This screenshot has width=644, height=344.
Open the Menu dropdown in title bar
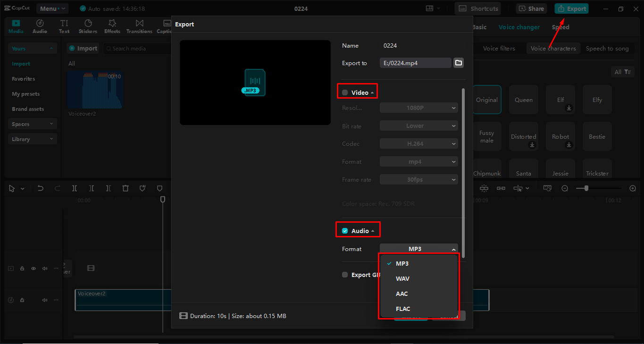(52, 8)
